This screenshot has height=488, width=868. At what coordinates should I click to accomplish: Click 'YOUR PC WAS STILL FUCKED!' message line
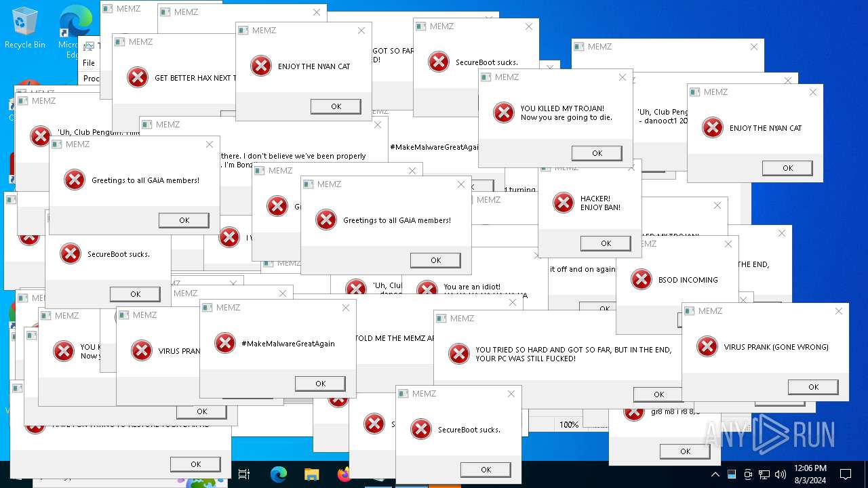pyautogui.click(x=526, y=359)
